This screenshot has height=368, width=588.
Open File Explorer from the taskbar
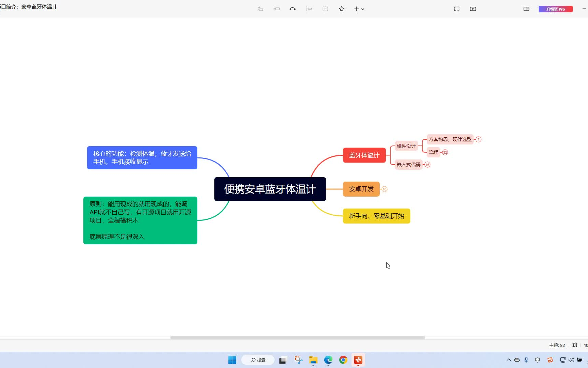(x=313, y=360)
